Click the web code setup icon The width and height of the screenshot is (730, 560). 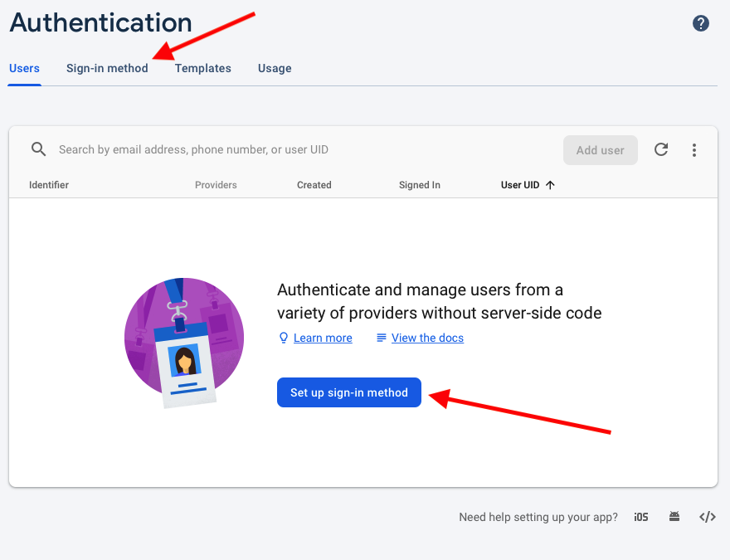click(x=707, y=517)
